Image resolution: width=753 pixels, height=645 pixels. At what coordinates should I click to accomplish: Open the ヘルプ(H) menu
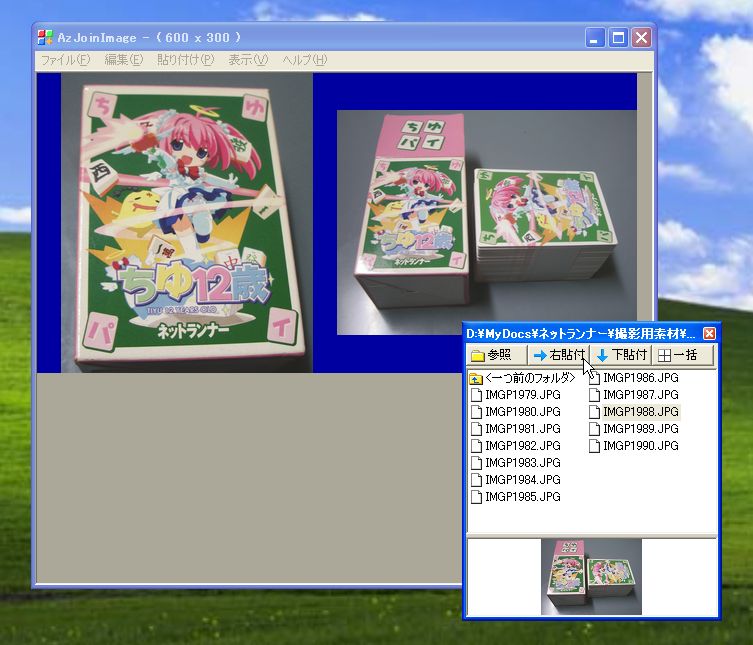305,60
